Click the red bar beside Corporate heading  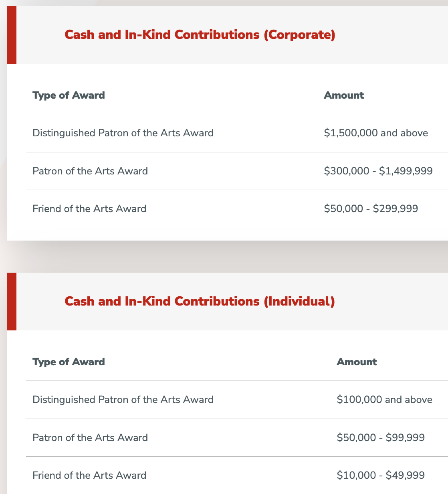[12, 35]
